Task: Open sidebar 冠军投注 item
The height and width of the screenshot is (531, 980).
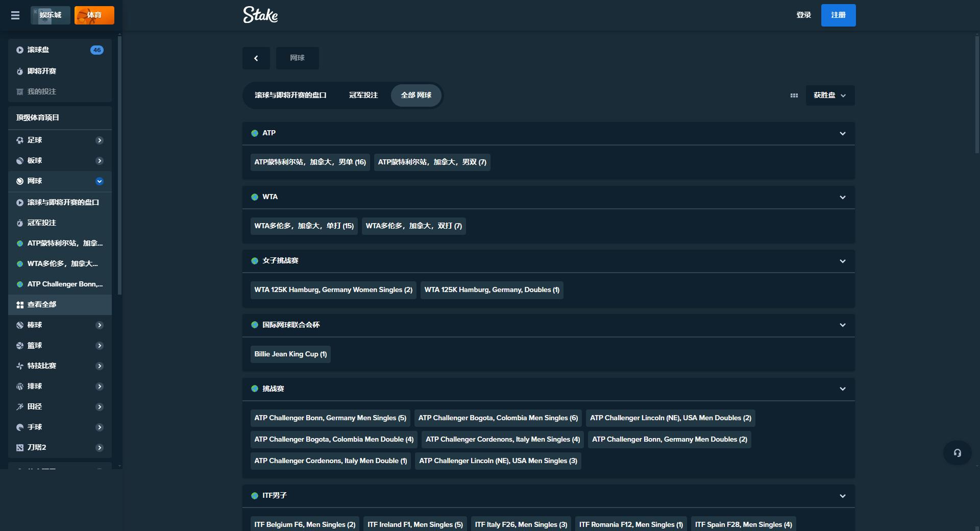Action: [x=60, y=223]
